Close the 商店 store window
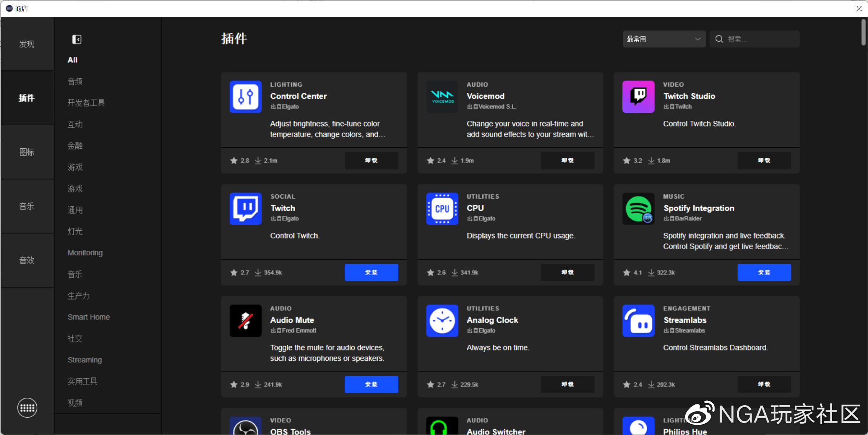The height and width of the screenshot is (435, 868). click(859, 8)
